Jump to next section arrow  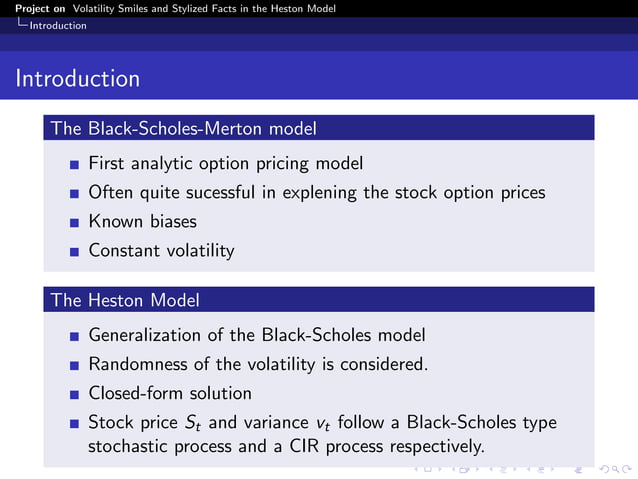click(553, 469)
